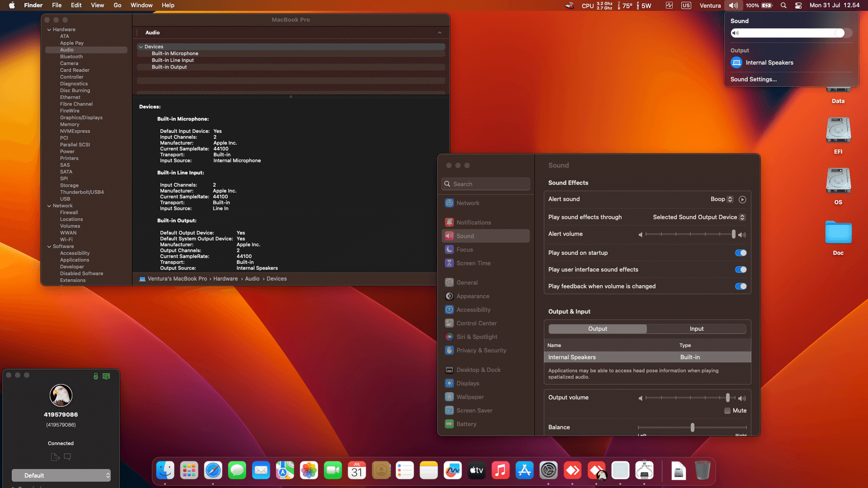The height and width of the screenshot is (488, 868).
Task: Open Privacy & Security settings
Action: pos(486,350)
